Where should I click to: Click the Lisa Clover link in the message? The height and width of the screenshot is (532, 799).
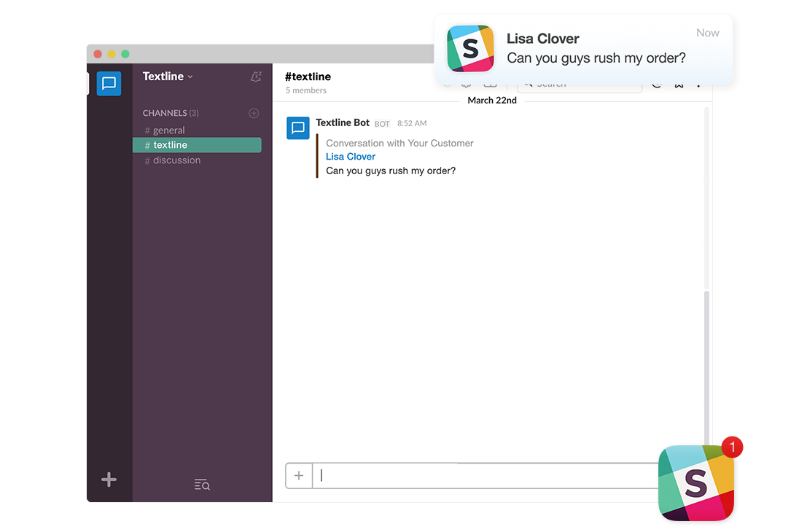coord(351,157)
